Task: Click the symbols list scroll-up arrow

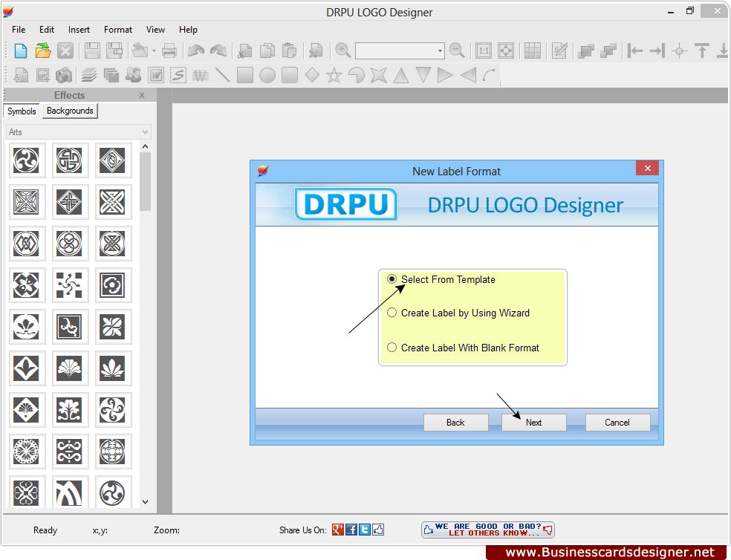Action: [145, 147]
